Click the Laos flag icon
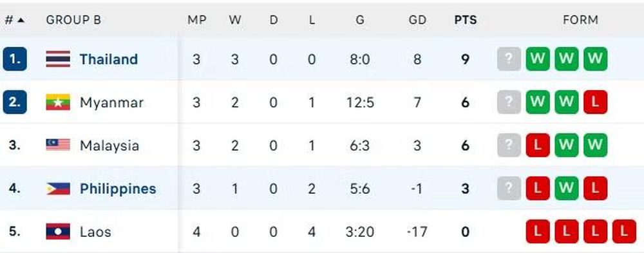 [58, 232]
